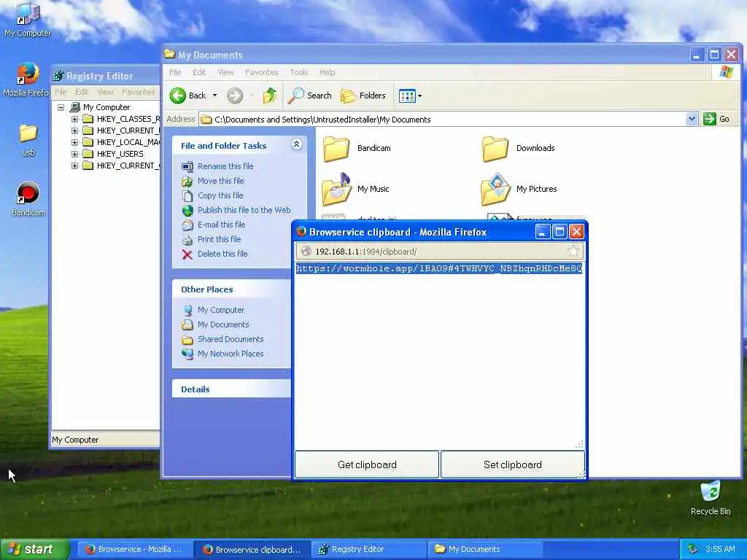747x560 pixels.
Task: Open the File menu in My Documents
Action: tap(175, 72)
